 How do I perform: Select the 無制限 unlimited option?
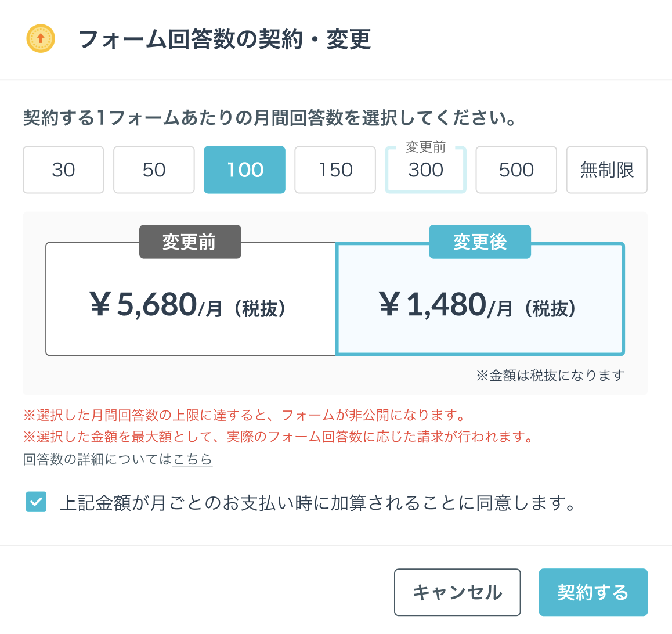pos(607,170)
